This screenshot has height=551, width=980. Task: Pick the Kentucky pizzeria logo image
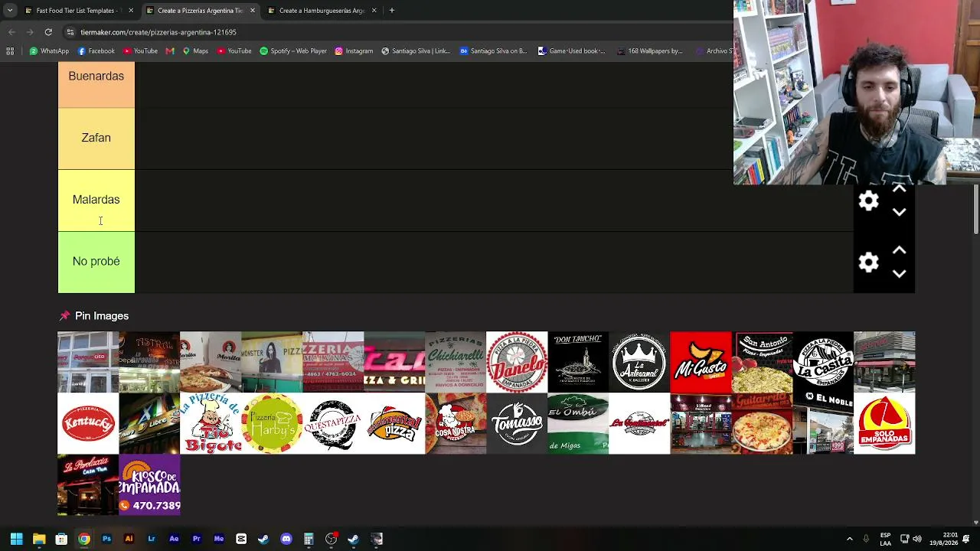tap(88, 423)
